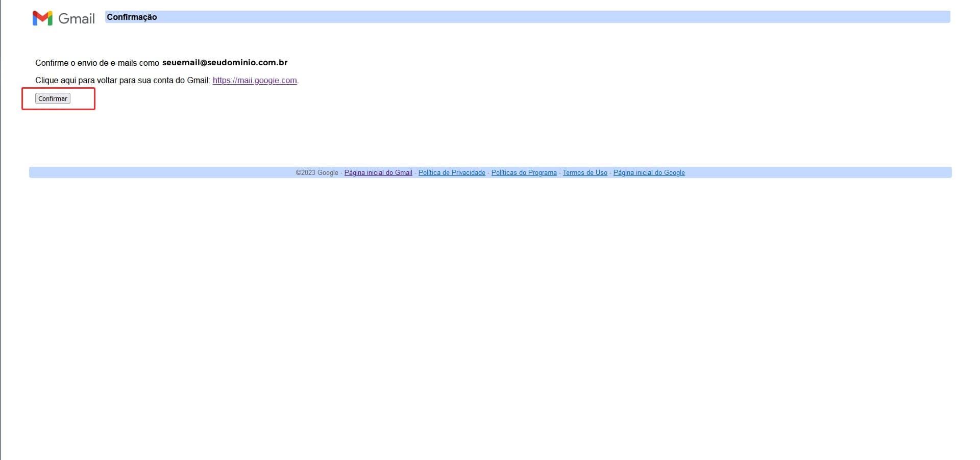The height and width of the screenshot is (460, 980).
Task: Open Página inicial do Gmail footer link
Action: pos(378,173)
